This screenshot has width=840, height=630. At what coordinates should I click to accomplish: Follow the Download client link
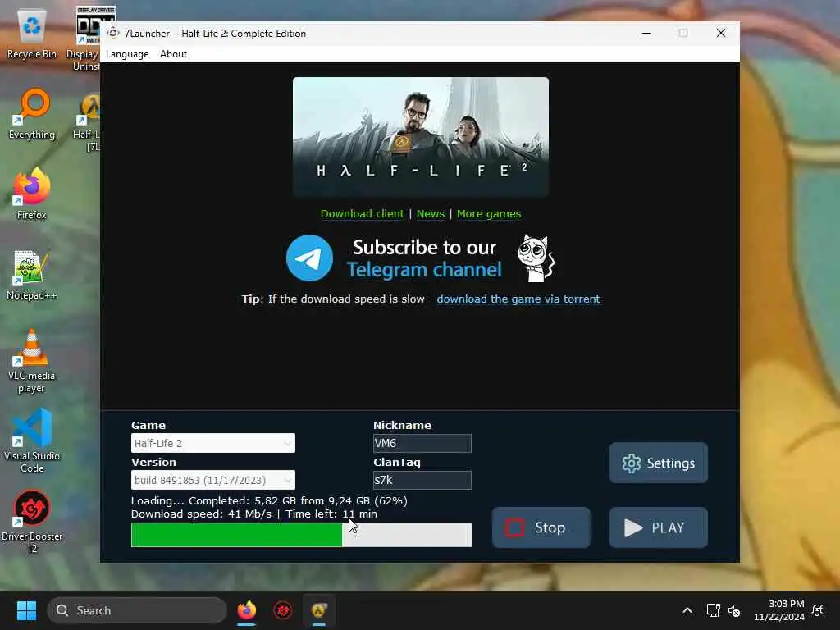(x=362, y=214)
